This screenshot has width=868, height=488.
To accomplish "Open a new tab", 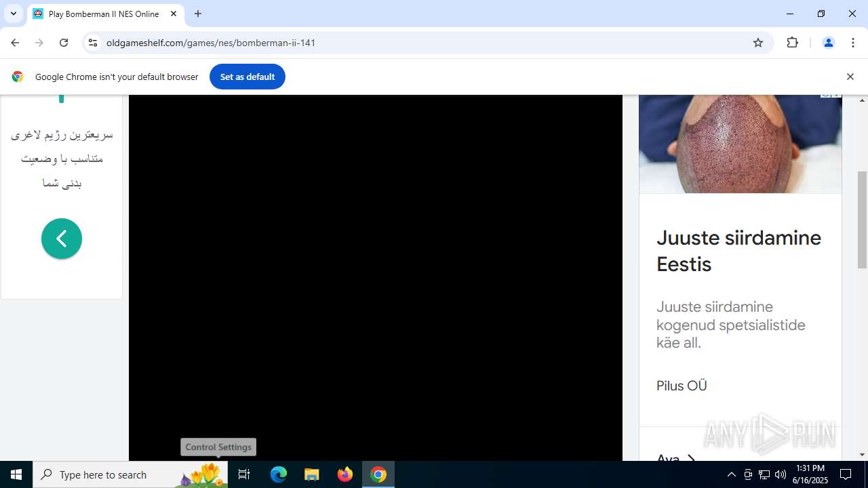I will pyautogui.click(x=198, y=14).
